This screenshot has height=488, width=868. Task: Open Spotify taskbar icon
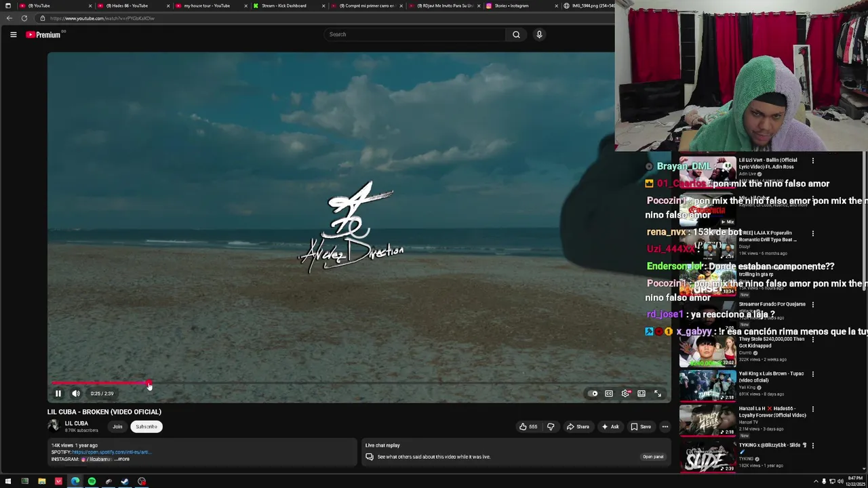92,482
